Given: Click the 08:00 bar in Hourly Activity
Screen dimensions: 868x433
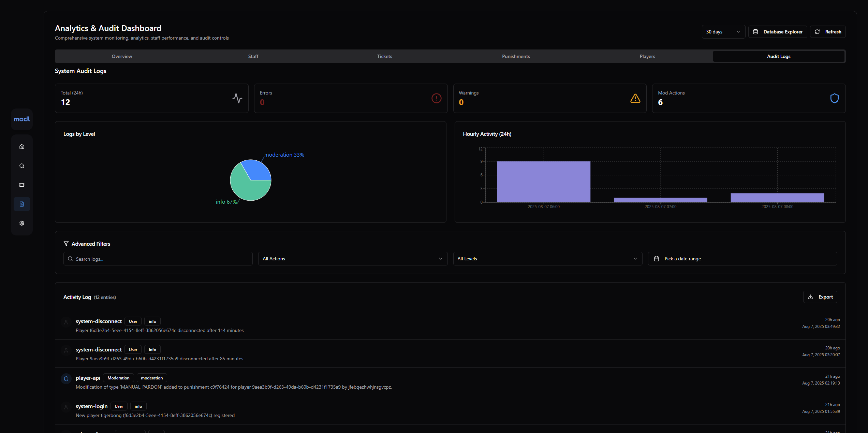Looking at the screenshot, I should point(777,198).
